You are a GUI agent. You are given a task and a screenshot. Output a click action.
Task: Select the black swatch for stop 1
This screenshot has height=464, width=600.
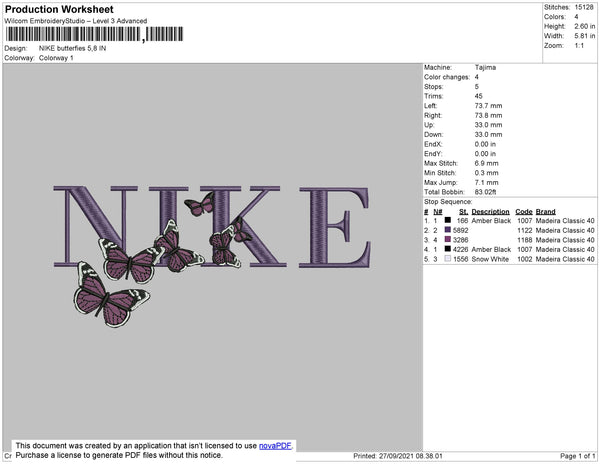pos(448,220)
